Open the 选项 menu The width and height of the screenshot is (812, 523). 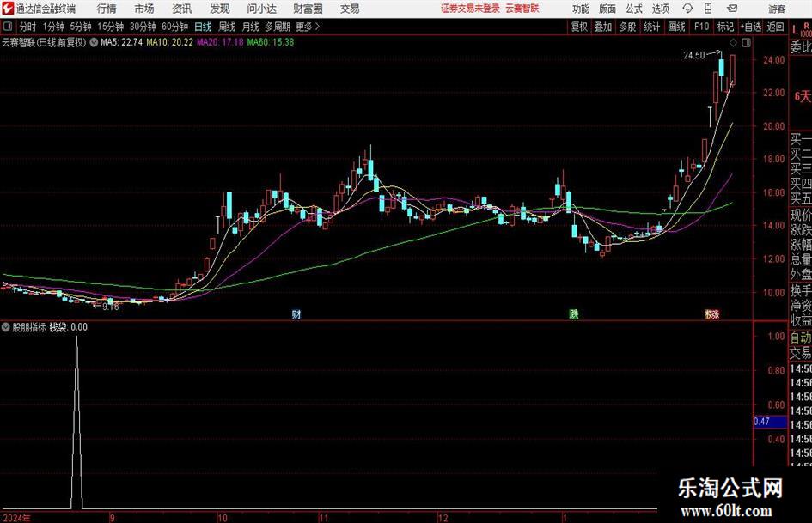click(x=660, y=9)
